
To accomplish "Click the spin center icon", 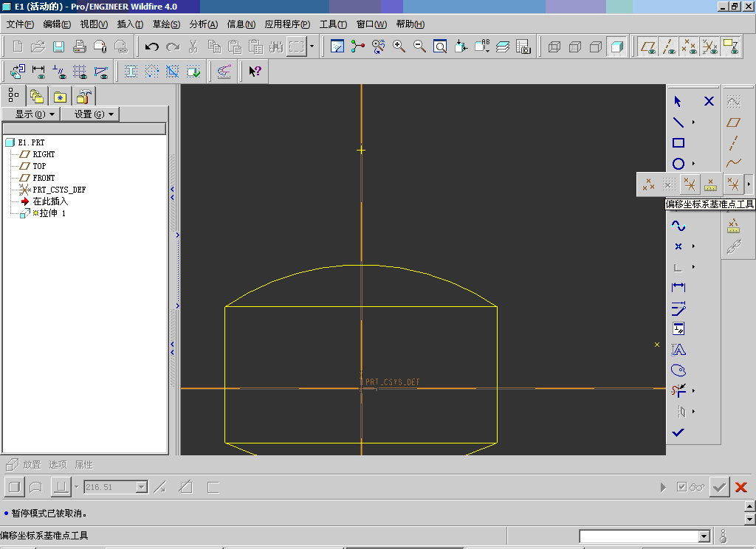I will [358, 46].
